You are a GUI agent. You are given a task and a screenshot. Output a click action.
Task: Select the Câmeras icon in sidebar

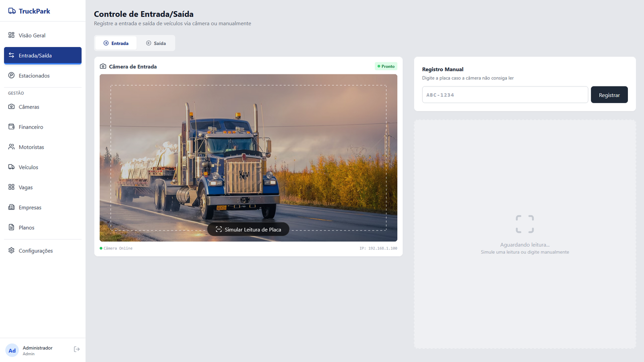(12, 107)
